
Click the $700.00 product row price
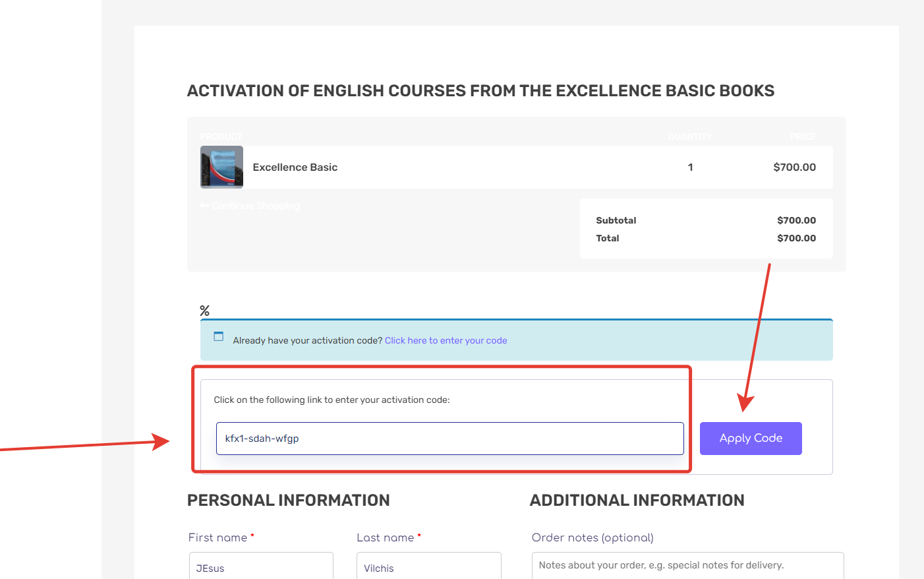[x=794, y=168]
